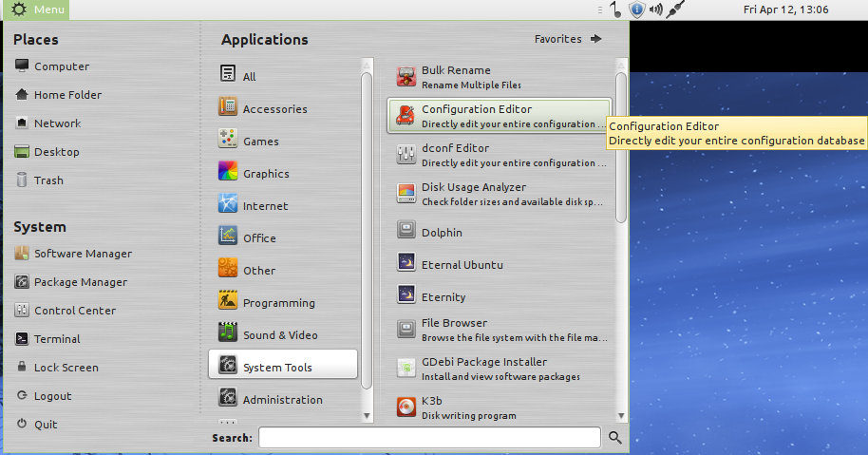Open Network in Places
The image size is (868, 455).
[47, 123]
